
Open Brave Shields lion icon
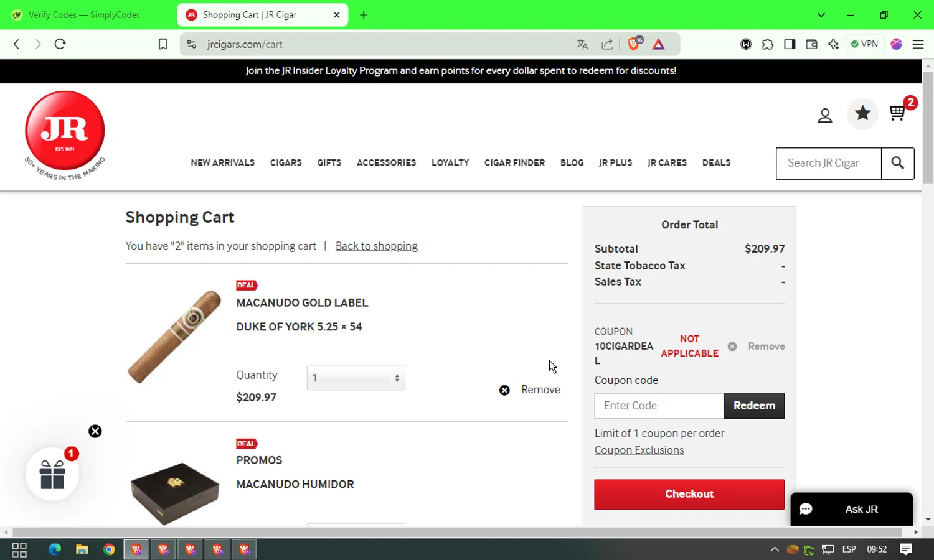634,44
